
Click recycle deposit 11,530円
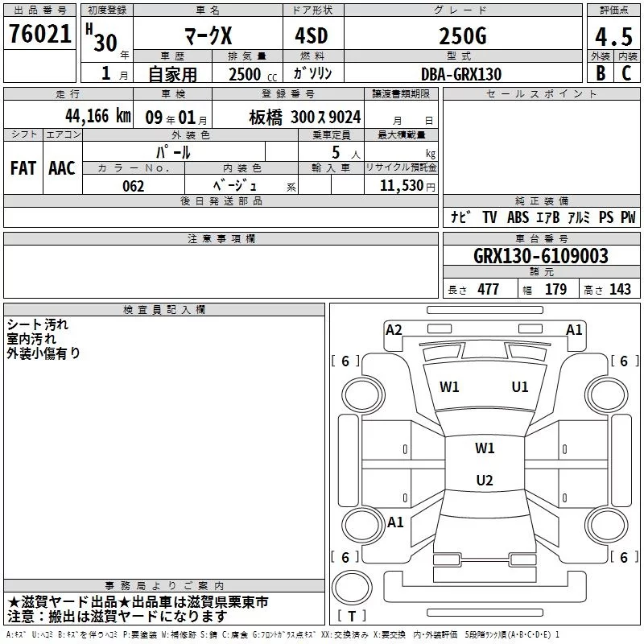407,186
